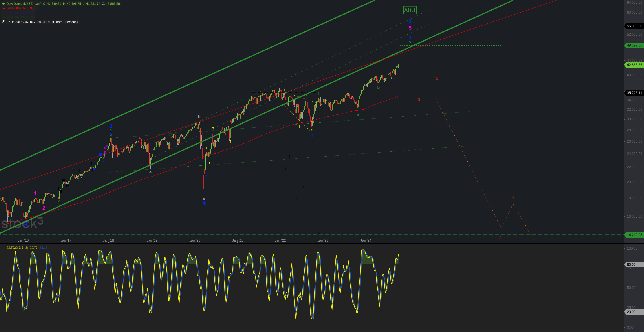Select the large blue wave 5 under Alt.1
The width and height of the screenshot is (644, 332).
pyautogui.click(x=410, y=21)
